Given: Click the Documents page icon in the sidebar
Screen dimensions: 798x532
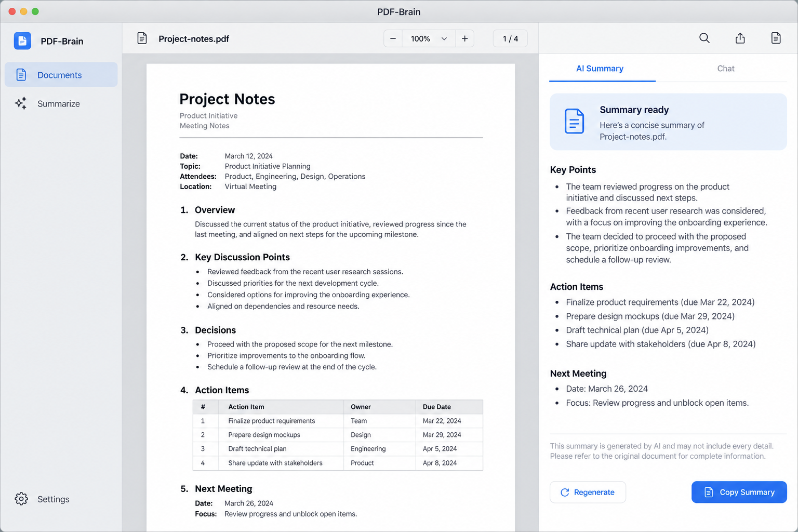Looking at the screenshot, I should pos(21,75).
